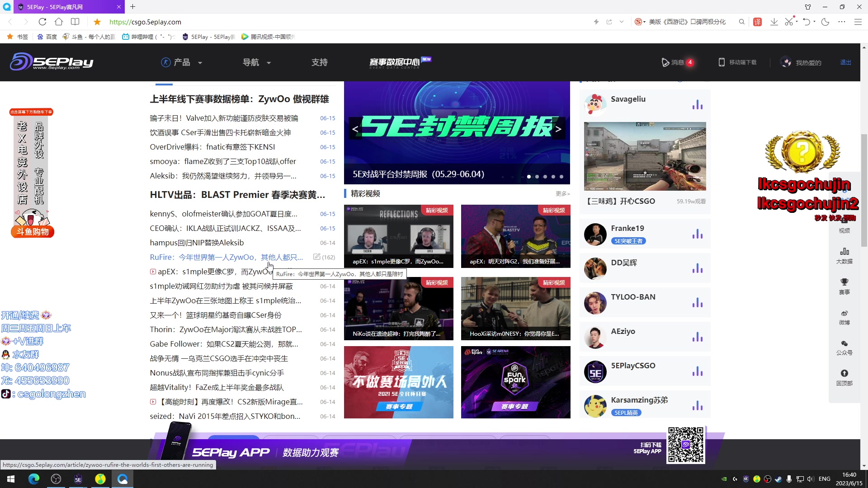This screenshot has width=868, height=488.
Task: Open article OverDrive爆料：fnatic有意签下KENSI
Action: click(x=212, y=147)
